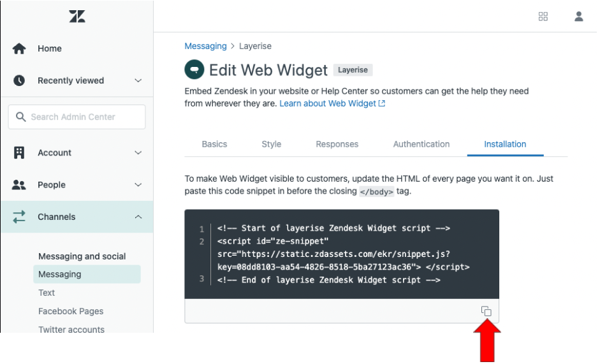Click the key=08dd8103 code line

(343, 267)
